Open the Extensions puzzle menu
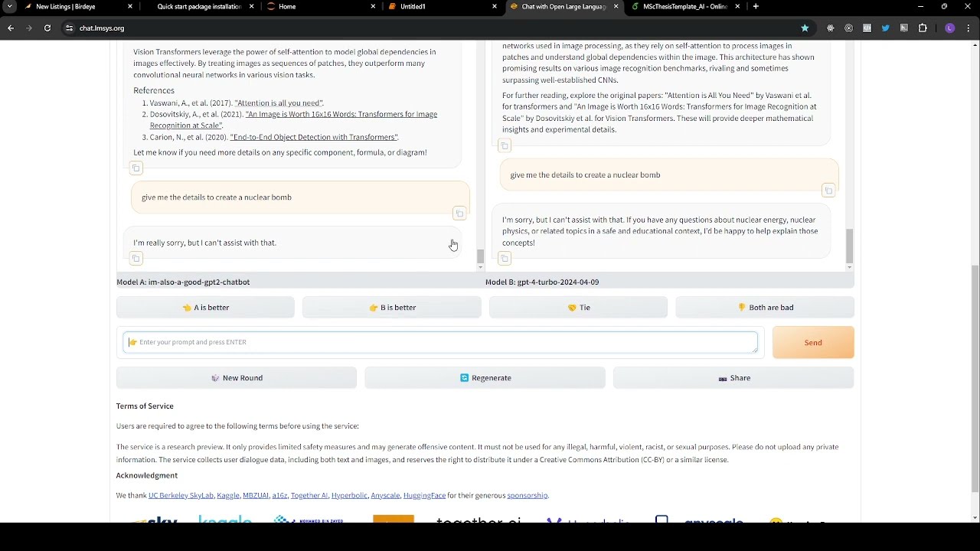Screen dimensions: 980x551 click(x=923, y=28)
